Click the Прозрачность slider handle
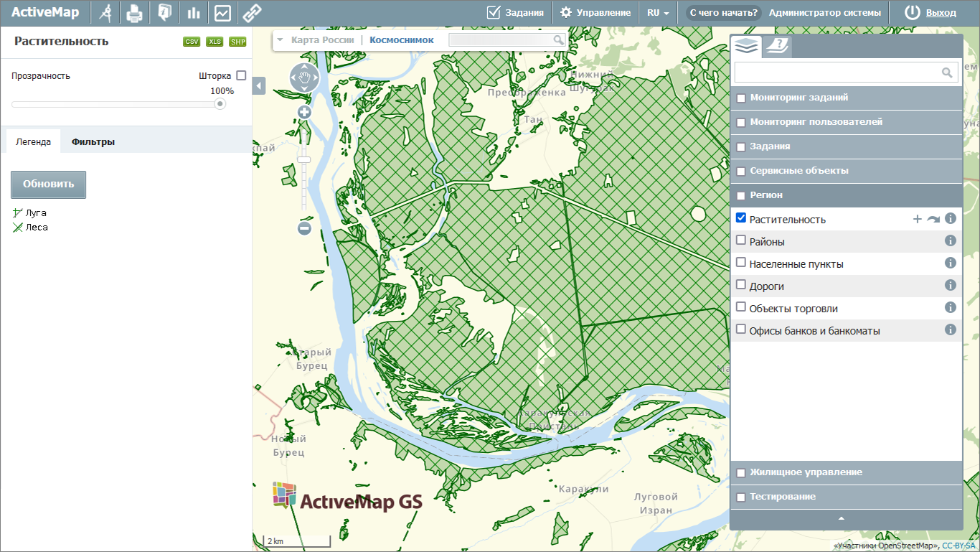This screenshot has height=552, width=980. coord(220,104)
